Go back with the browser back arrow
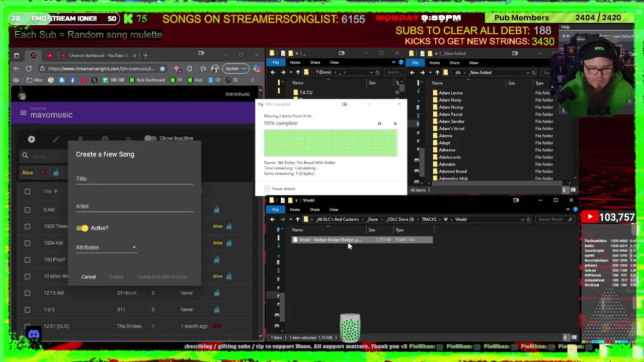Image resolution: width=644 pixels, height=362 pixels. [x=17, y=68]
